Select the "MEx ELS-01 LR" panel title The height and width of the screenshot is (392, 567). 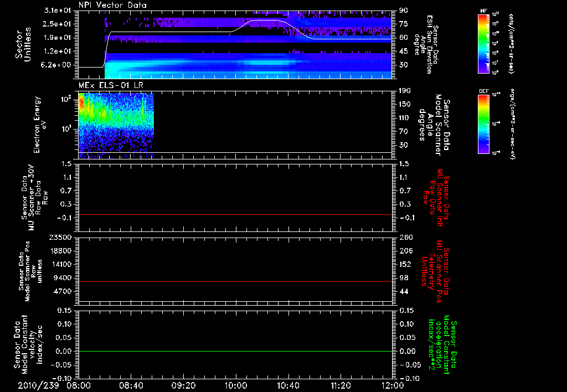click(x=111, y=85)
